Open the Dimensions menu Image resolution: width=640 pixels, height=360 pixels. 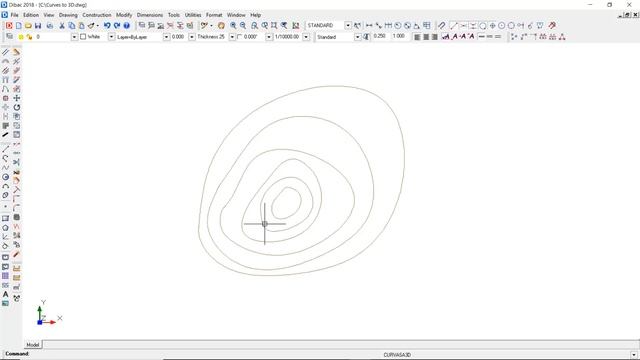150,15
